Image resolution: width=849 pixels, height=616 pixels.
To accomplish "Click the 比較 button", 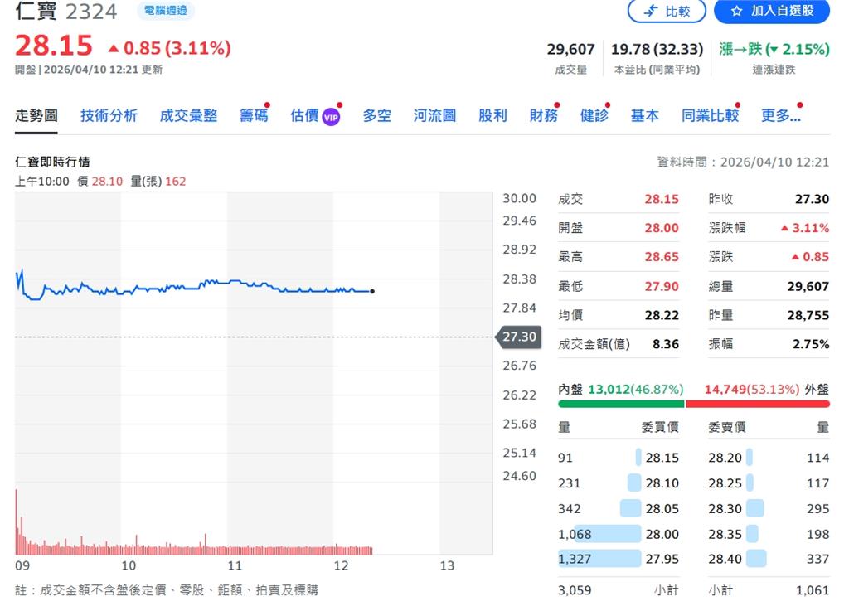I will coord(667,12).
